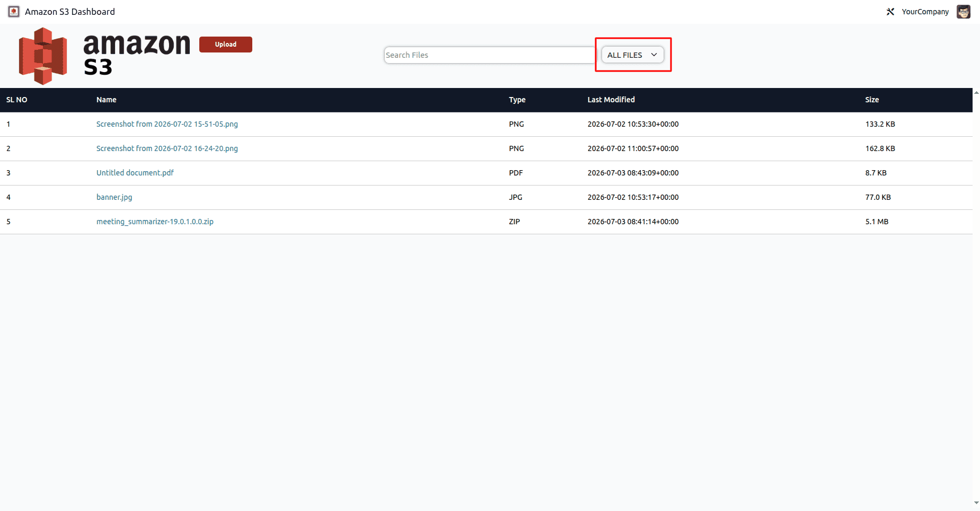The height and width of the screenshot is (511, 980).
Task: Click the scrollbar down arrow
Action: click(976, 503)
